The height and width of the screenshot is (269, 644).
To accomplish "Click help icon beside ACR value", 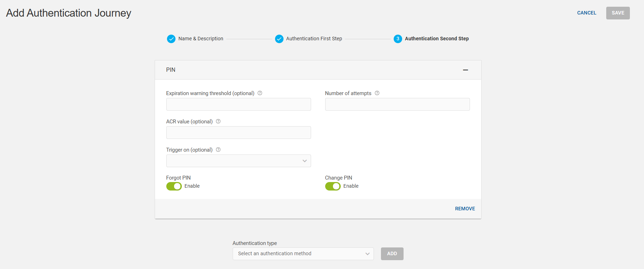I will [x=218, y=122].
